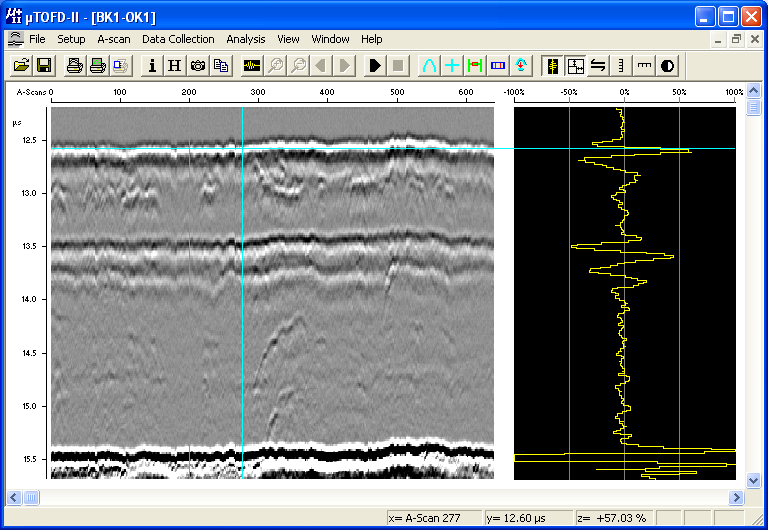Toggle the horizontal ruler scale icon
Screen dimensions: 768x530
[x=644, y=66]
